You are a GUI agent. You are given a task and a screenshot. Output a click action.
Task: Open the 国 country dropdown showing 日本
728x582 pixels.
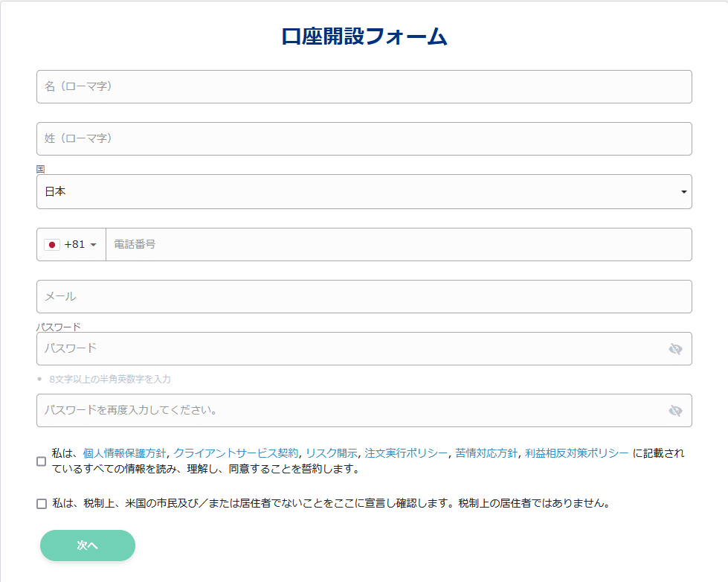click(x=364, y=191)
